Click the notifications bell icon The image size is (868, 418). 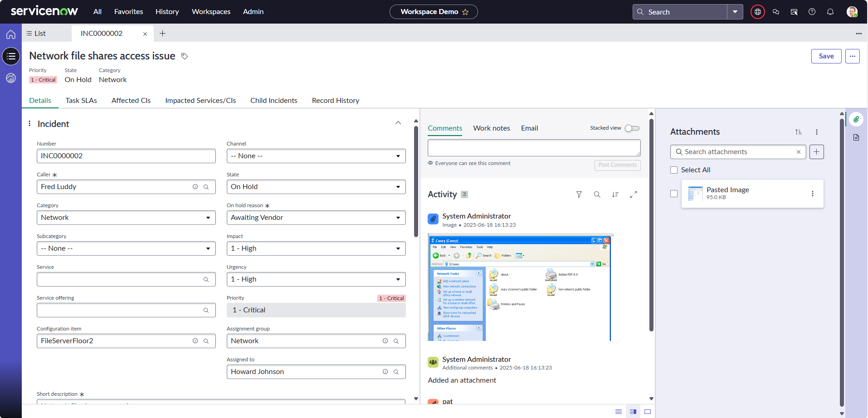pos(830,12)
